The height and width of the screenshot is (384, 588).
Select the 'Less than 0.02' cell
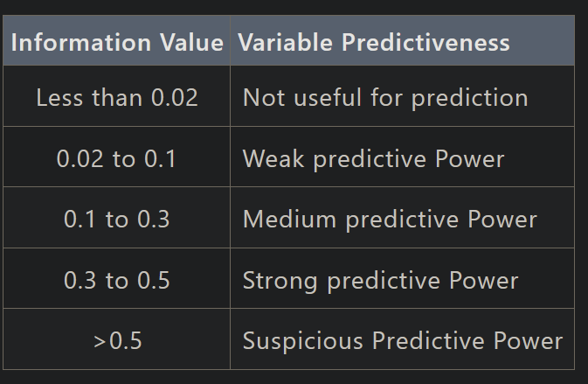coord(116,96)
